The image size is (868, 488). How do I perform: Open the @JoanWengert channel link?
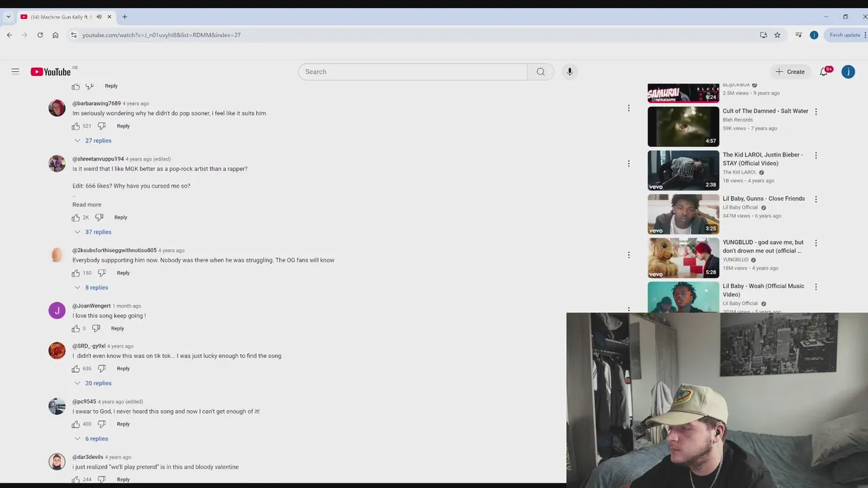coord(92,306)
